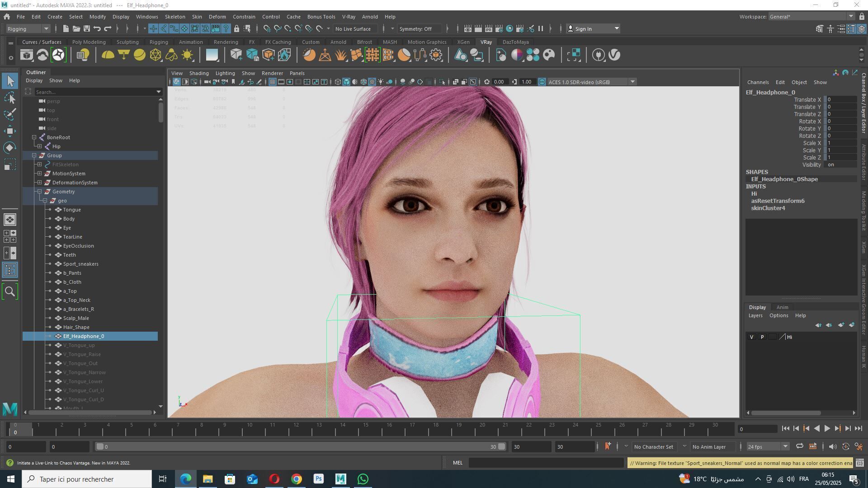The width and height of the screenshot is (868, 488).
Task: Open the Skeleton menu
Action: (x=175, y=17)
